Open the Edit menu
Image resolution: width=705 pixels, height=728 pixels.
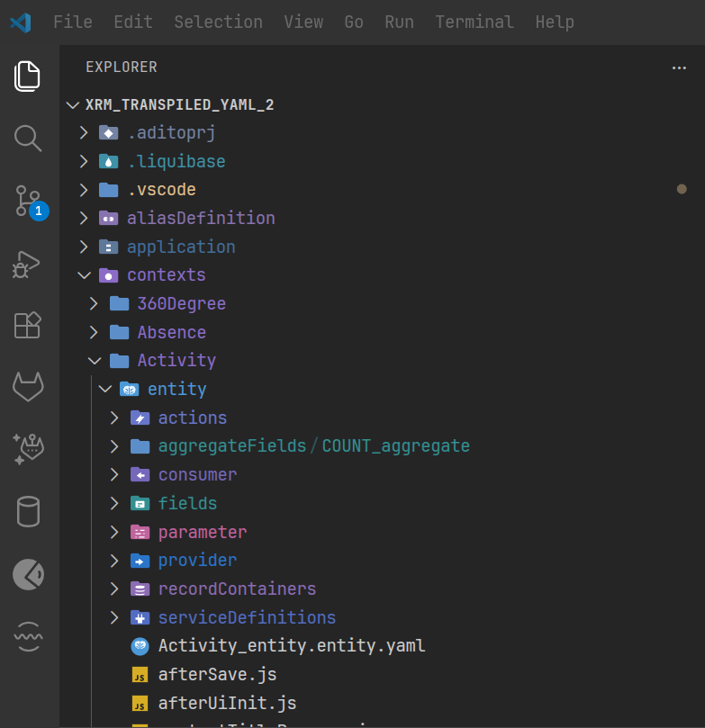coord(133,22)
